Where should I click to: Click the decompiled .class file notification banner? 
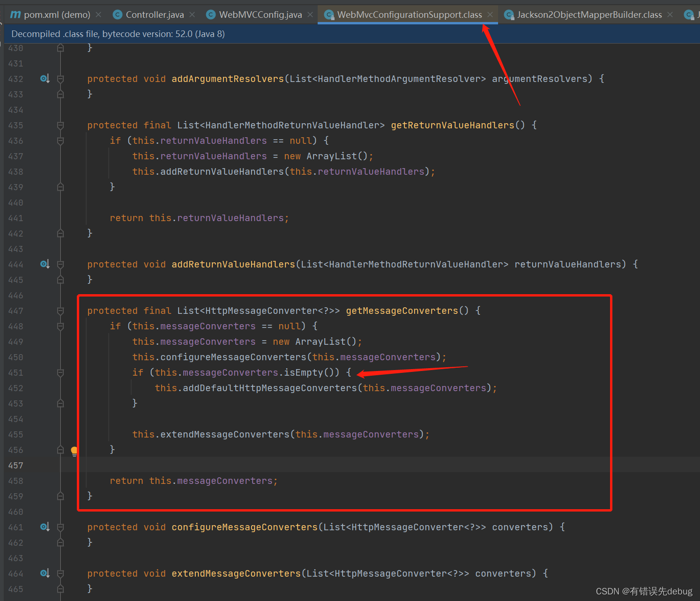(x=352, y=34)
